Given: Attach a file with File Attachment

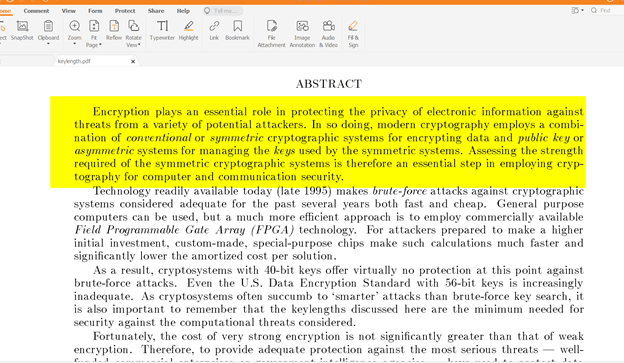Looking at the screenshot, I should [x=271, y=34].
